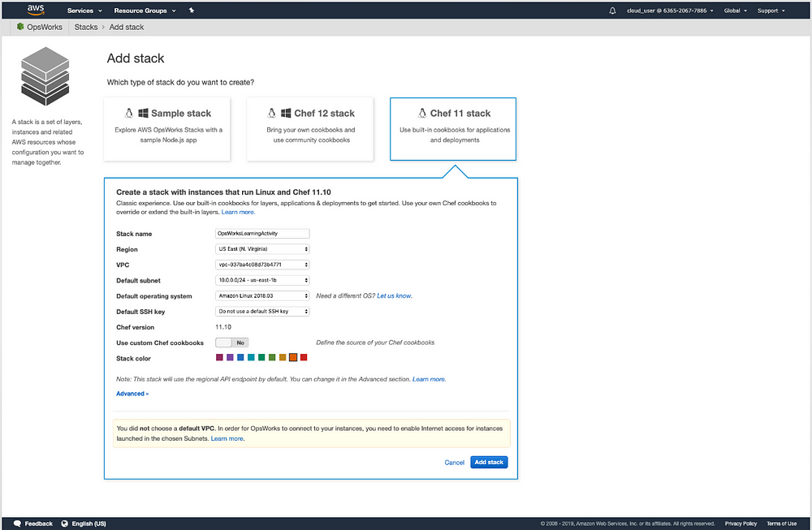Open the Privacy Policy link
This screenshot has width=812, height=530.
click(x=741, y=524)
